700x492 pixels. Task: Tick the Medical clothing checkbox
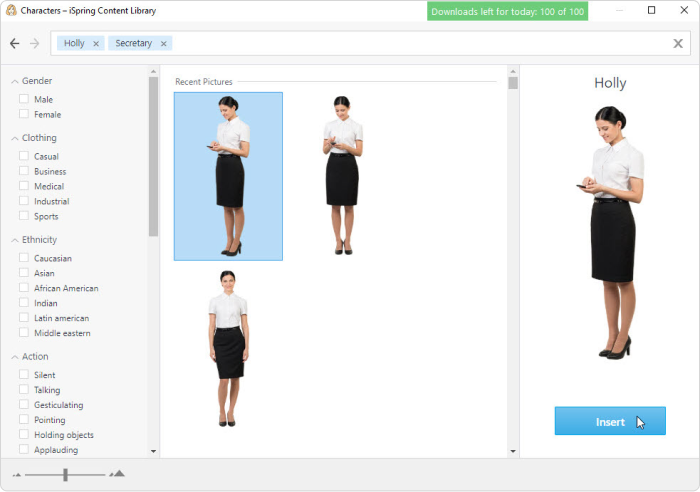24,186
